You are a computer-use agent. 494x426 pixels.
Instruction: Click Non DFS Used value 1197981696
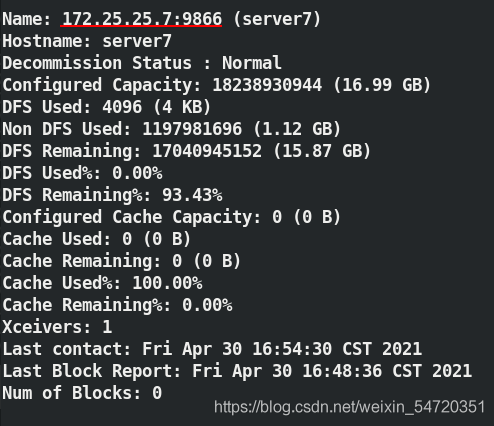click(x=192, y=129)
